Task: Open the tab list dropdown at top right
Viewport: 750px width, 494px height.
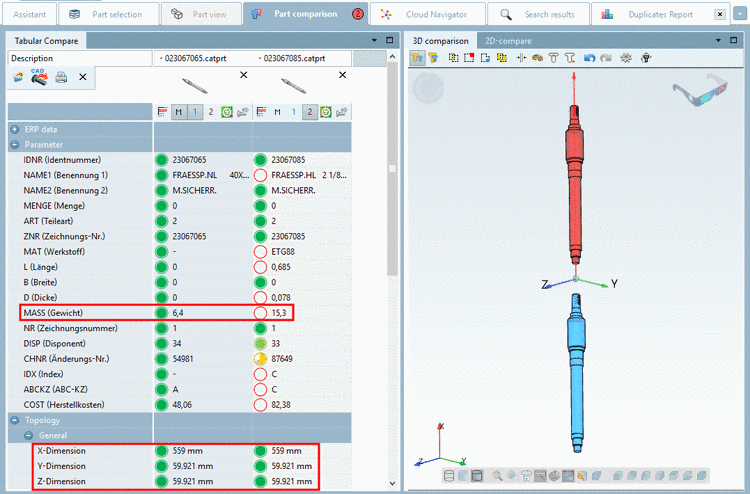Action: [739, 14]
